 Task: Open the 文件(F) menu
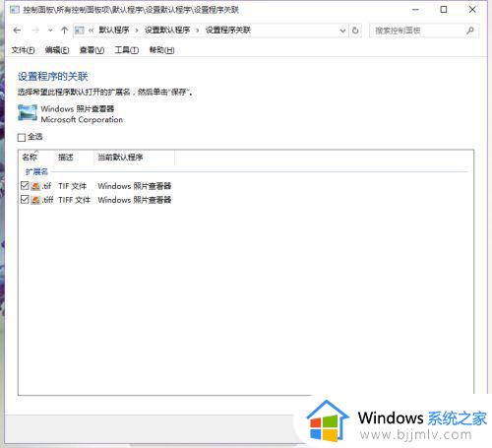coord(23,50)
